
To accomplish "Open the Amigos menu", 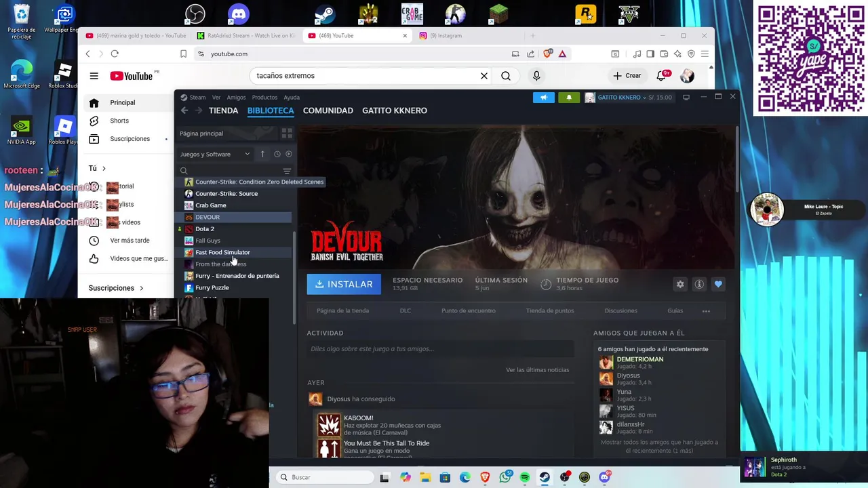I will pyautogui.click(x=236, y=98).
